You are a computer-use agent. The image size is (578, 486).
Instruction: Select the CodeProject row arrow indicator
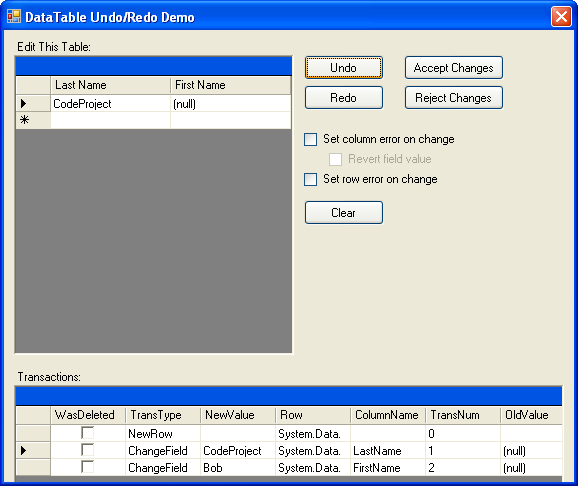33,104
